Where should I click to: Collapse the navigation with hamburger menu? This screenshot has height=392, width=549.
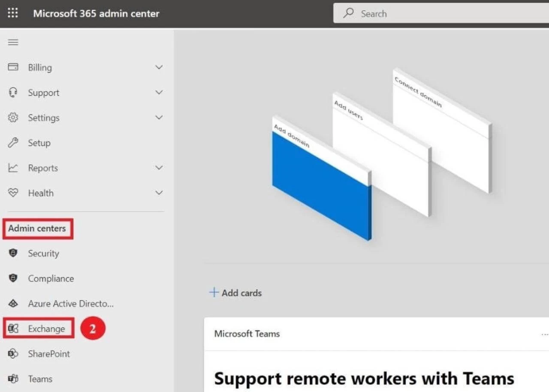click(12, 42)
